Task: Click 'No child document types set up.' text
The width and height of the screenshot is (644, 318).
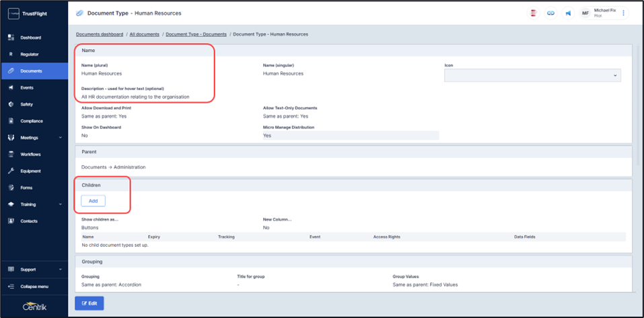Action: pos(115,245)
